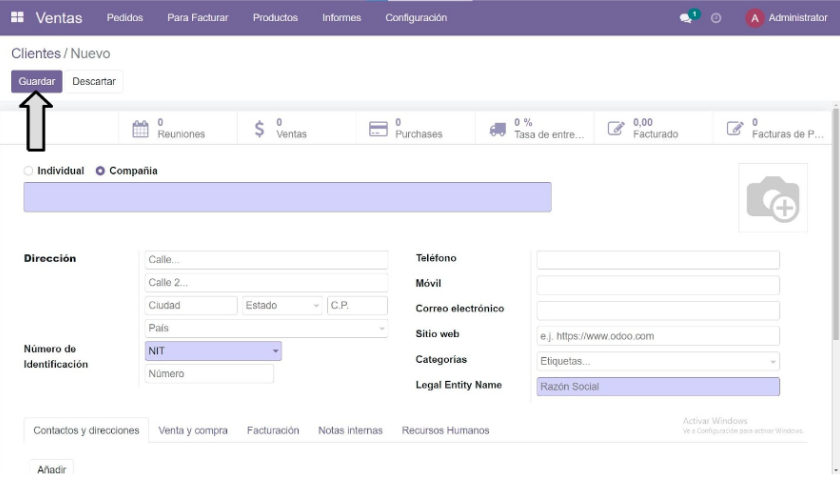Click the Calle... address field
The image size is (840, 484).
click(x=266, y=259)
